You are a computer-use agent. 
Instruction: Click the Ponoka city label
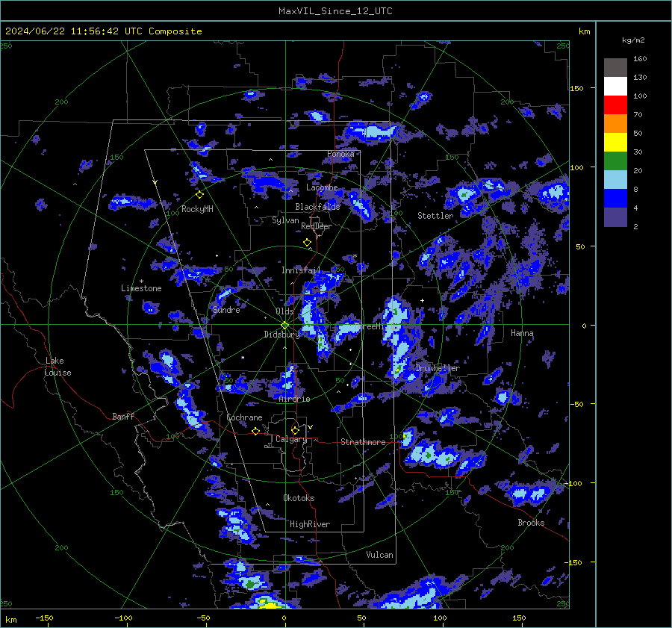click(x=340, y=154)
